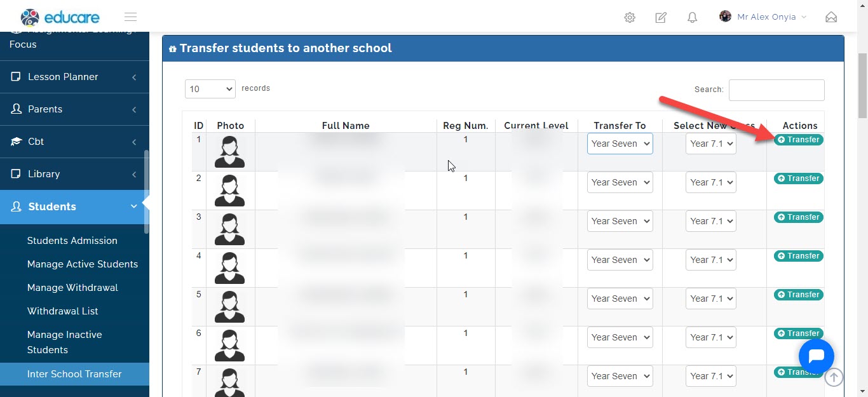Expand the Library menu
Viewport: 868px width, 397px height.
[x=74, y=174]
